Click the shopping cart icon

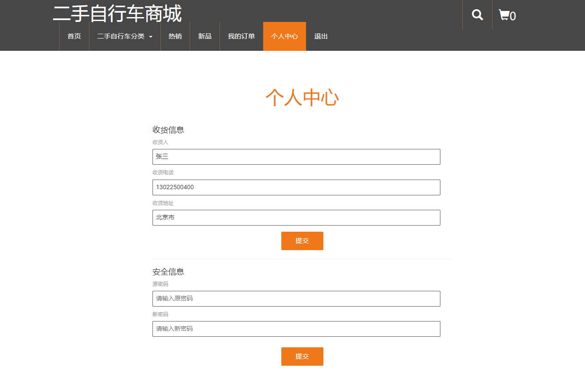[503, 14]
